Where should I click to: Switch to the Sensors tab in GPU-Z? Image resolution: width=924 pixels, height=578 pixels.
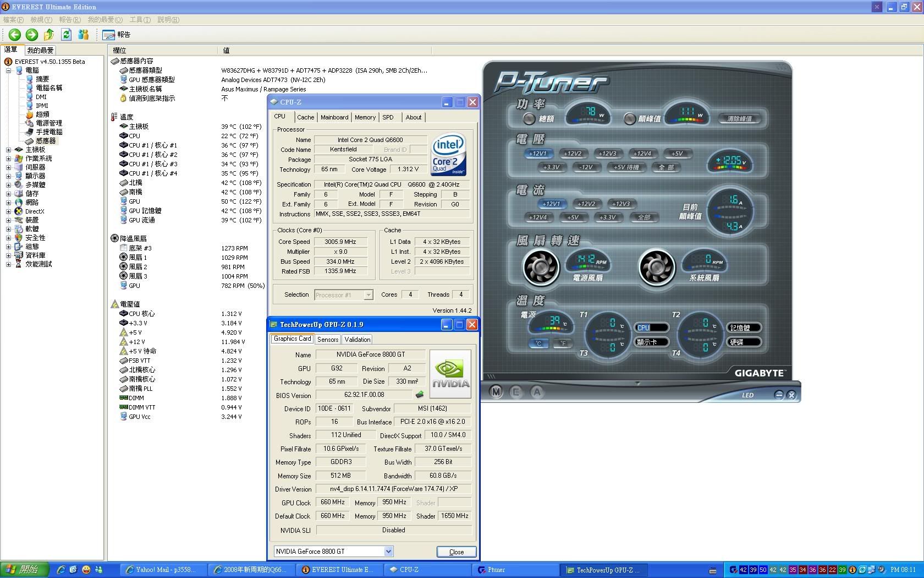point(328,340)
